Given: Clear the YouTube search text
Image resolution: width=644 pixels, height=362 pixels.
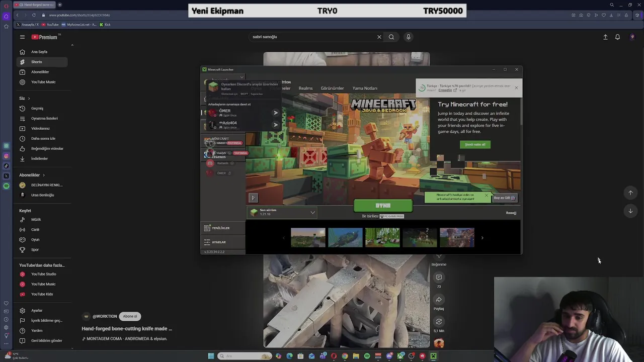Looking at the screenshot, I should tap(379, 37).
